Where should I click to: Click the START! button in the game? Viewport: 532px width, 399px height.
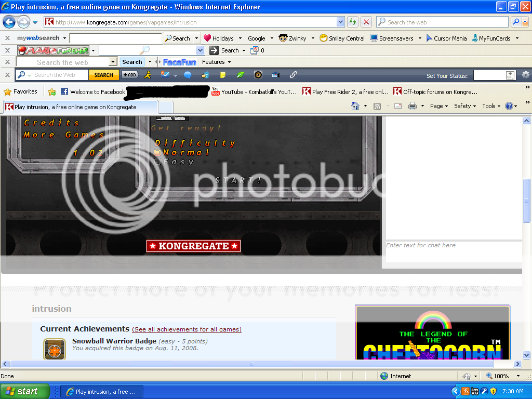(238, 180)
